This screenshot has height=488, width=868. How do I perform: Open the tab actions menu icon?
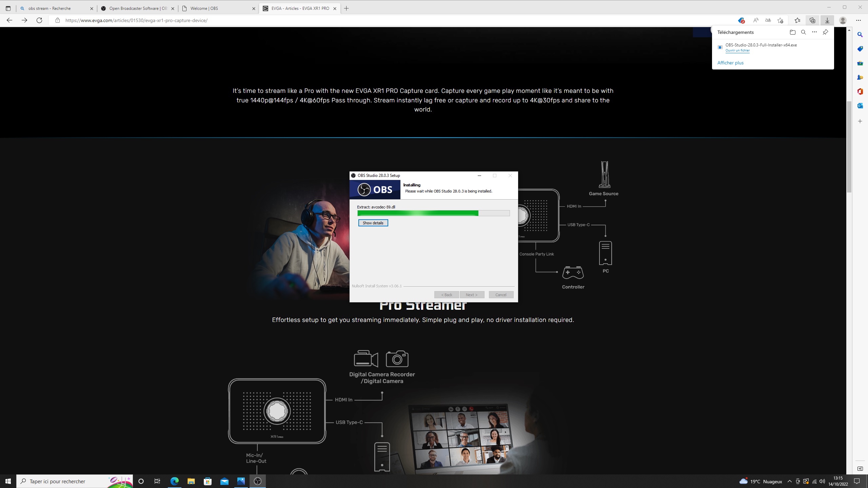coord(8,8)
